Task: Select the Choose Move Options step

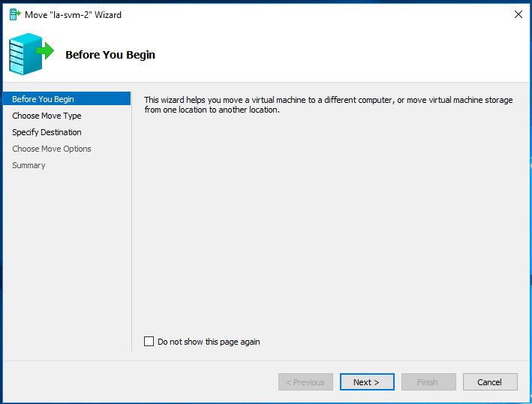Action: 52,149
